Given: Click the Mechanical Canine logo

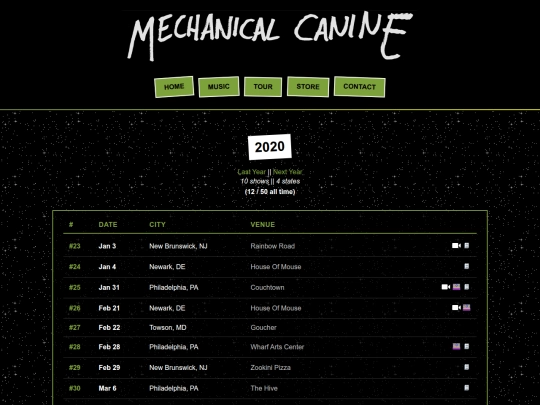Looking at the screenshot, I should point(270,36).
